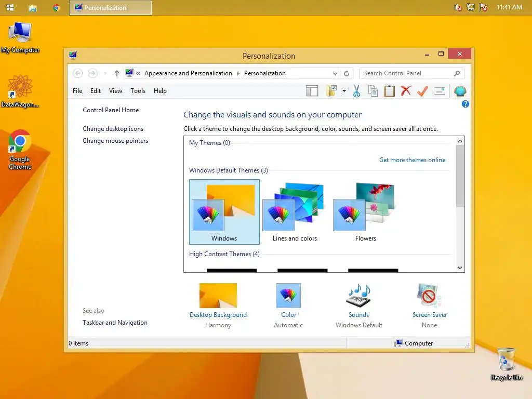This screenshot has height=399, width=532.
Task: Click the Paste clipboard toolbar icon
Action: coord(390,91)
